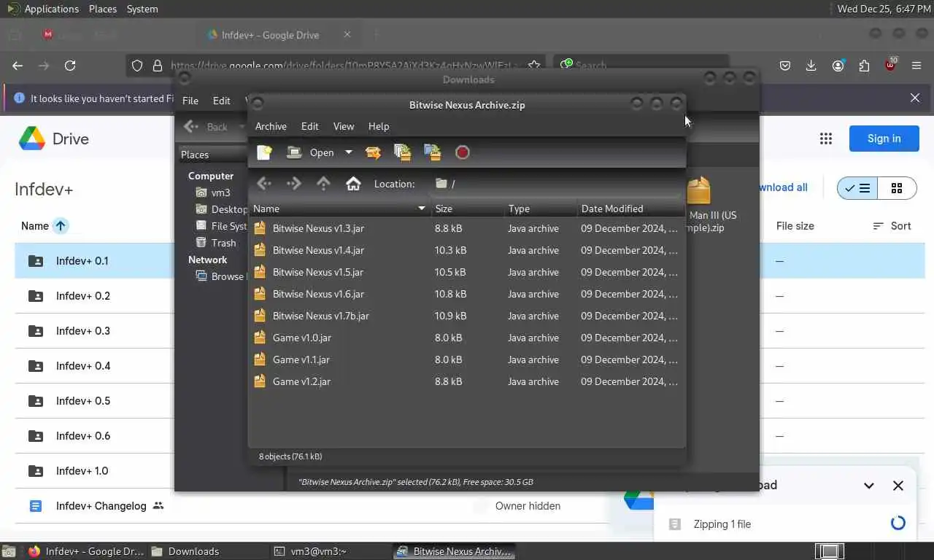934x560 pixels.
Task: Open the Archive menu
Action: coord(271,126)
